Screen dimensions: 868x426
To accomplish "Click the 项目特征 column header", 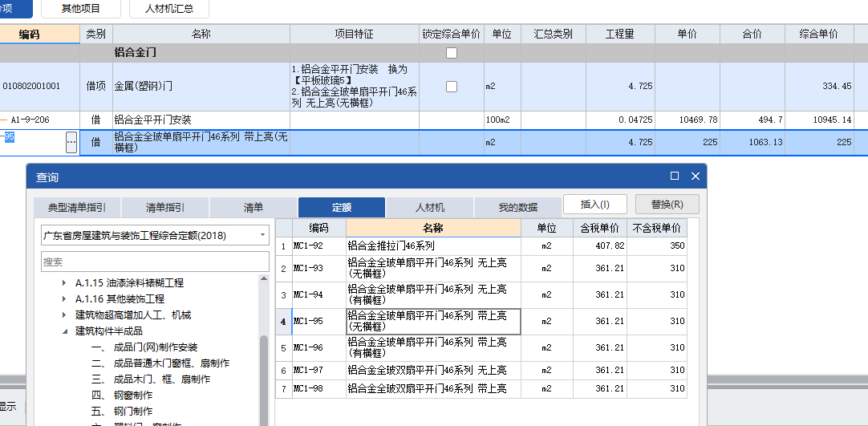I will point(355,34).
